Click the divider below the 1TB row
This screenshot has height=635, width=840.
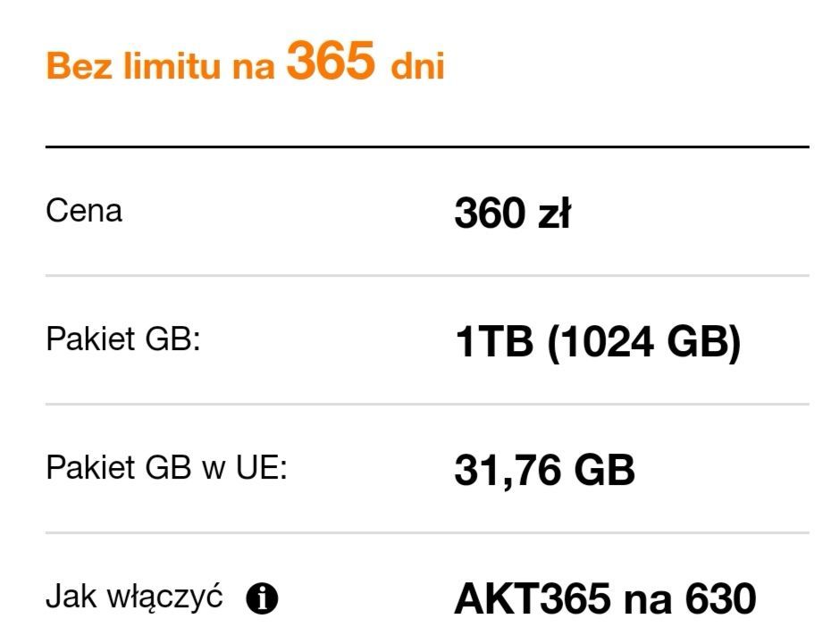[427, 405]
